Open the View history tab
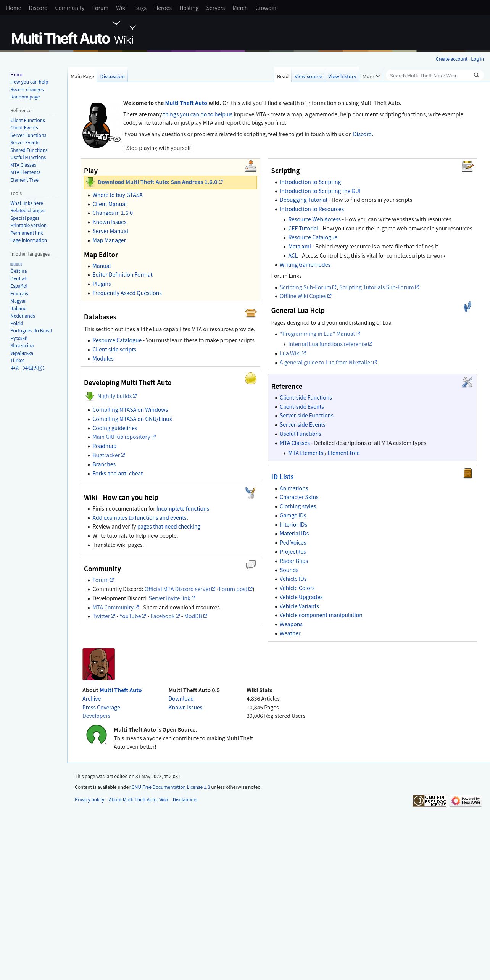This screenshot has height=980, width=490. [x=342, y=76]
